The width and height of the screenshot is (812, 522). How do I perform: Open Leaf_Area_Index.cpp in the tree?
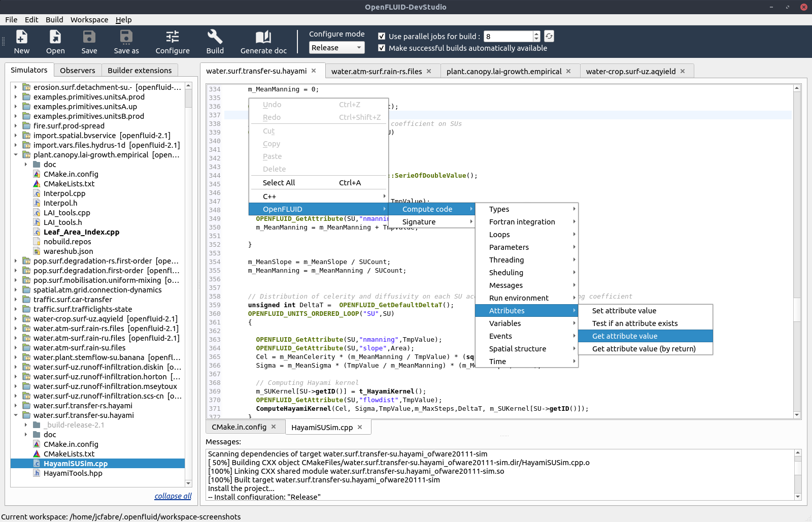[82, 232]
